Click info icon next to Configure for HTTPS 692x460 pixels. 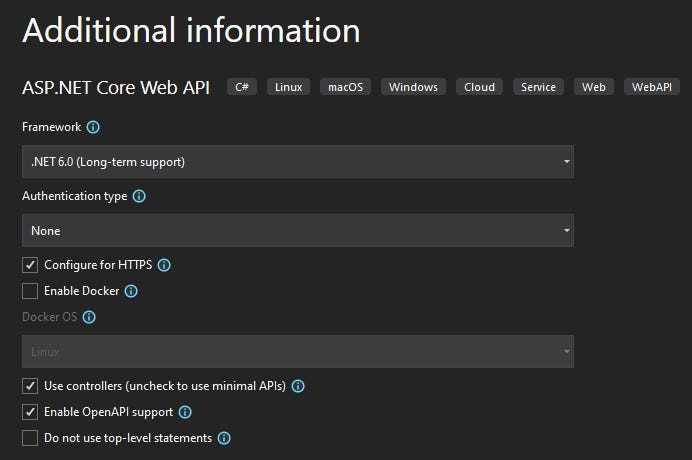164,265
